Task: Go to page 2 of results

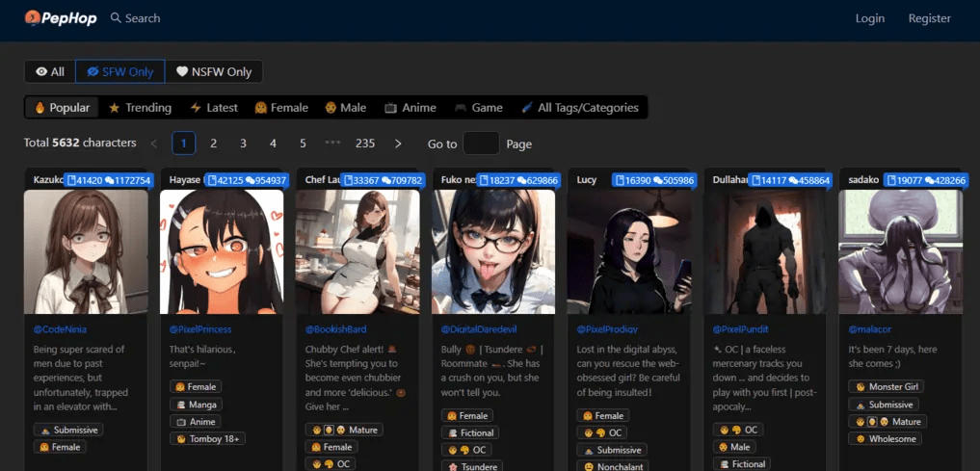Action: coord(214,144)
